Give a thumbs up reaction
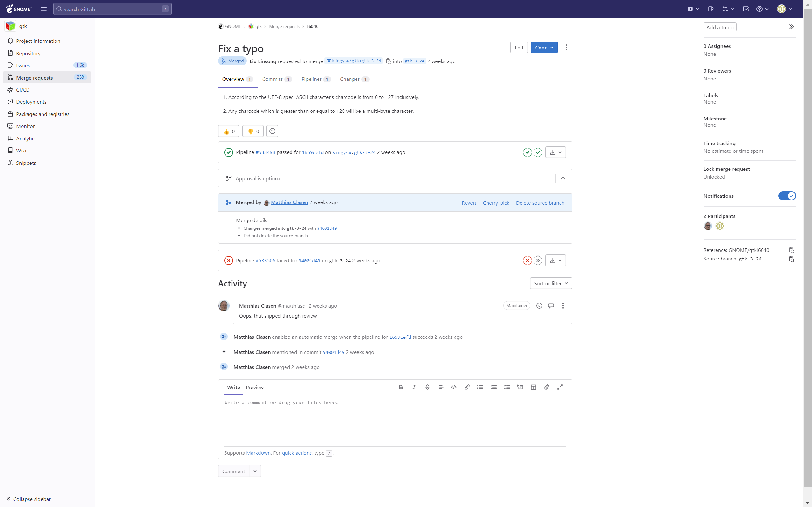Image resolution: width=812 pixels, height=507 pixels. pyautogui.click(x=228, y=131)
